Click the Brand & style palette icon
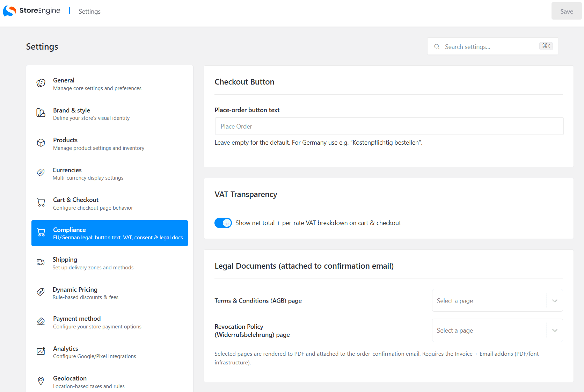584x392 pixels. click(x=41, y=113)
